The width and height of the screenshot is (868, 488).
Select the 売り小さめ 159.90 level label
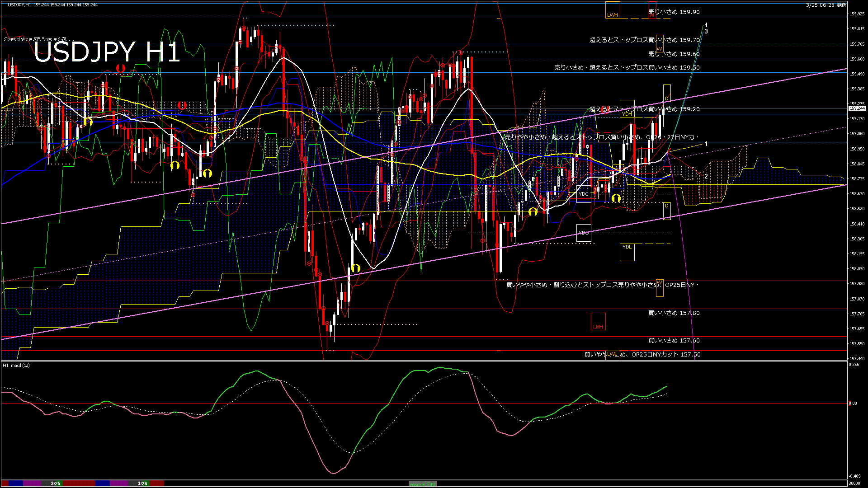pos(674,12)
